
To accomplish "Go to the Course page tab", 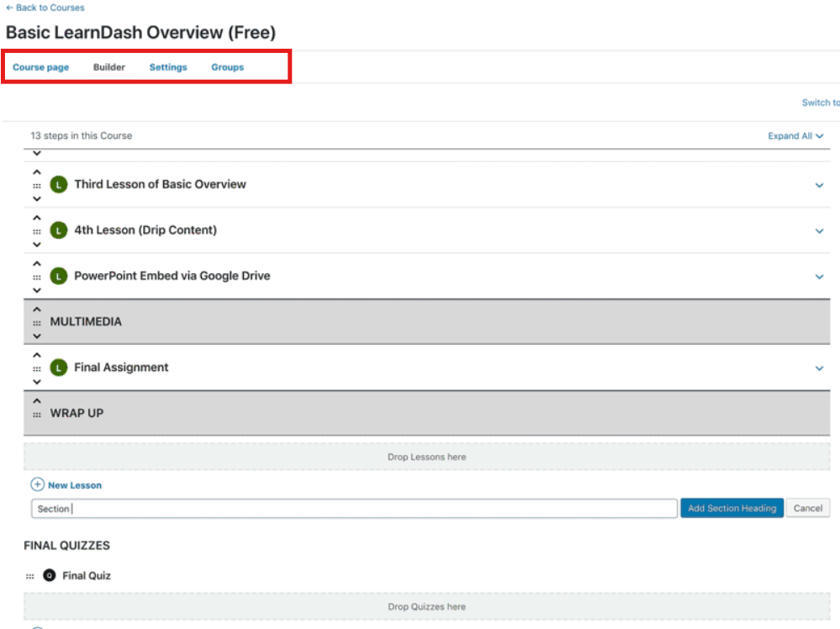I will (x=40, y=67).
